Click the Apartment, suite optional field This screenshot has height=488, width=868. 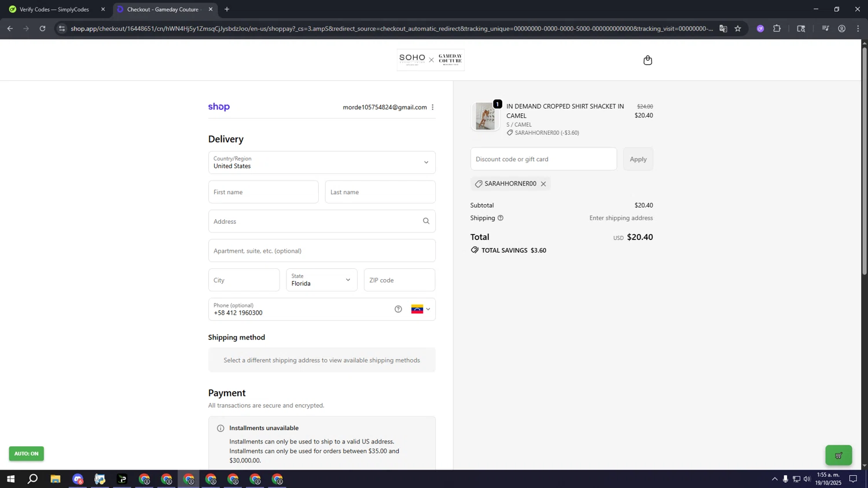pyautogui.click(x=322, y=251)
